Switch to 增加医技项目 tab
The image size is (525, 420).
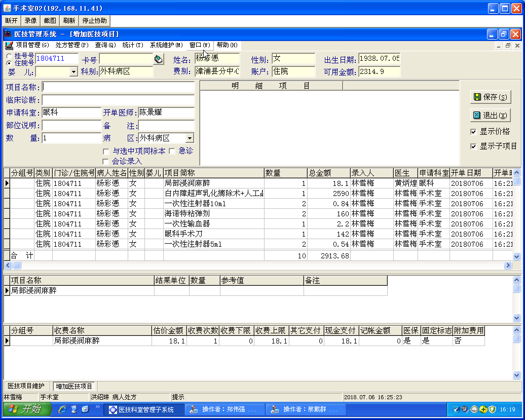(x=74, y=386)
